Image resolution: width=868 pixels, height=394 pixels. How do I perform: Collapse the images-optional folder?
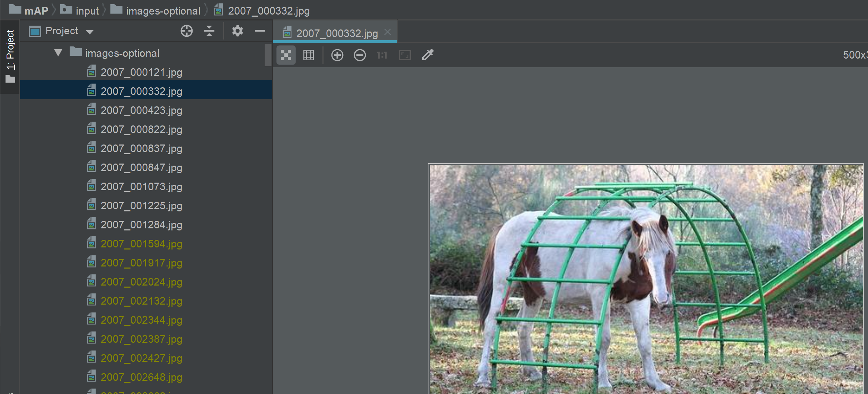click(58, 53)
